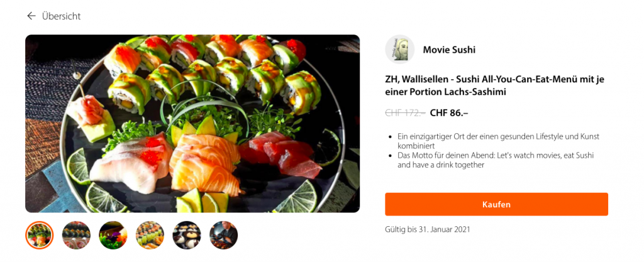Click the bullet starting with Das Motto

[496, 160]
